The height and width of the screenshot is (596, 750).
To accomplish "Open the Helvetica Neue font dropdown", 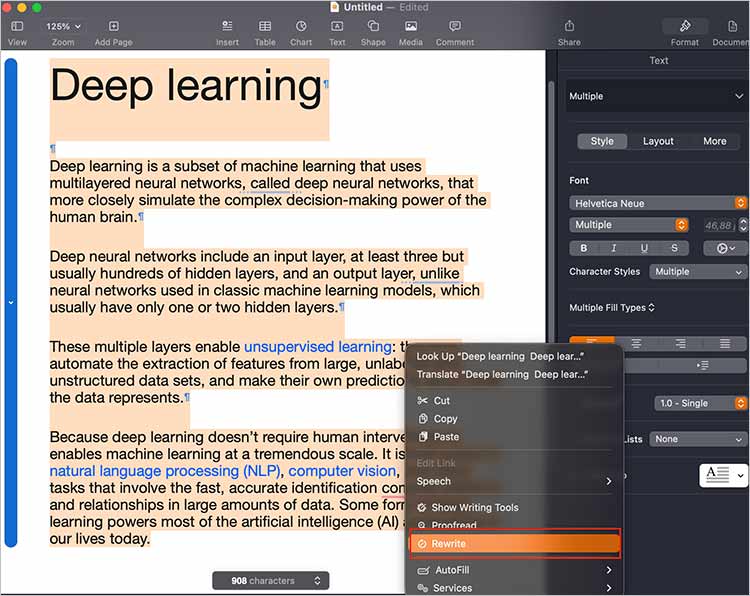I will pos(657,203).
